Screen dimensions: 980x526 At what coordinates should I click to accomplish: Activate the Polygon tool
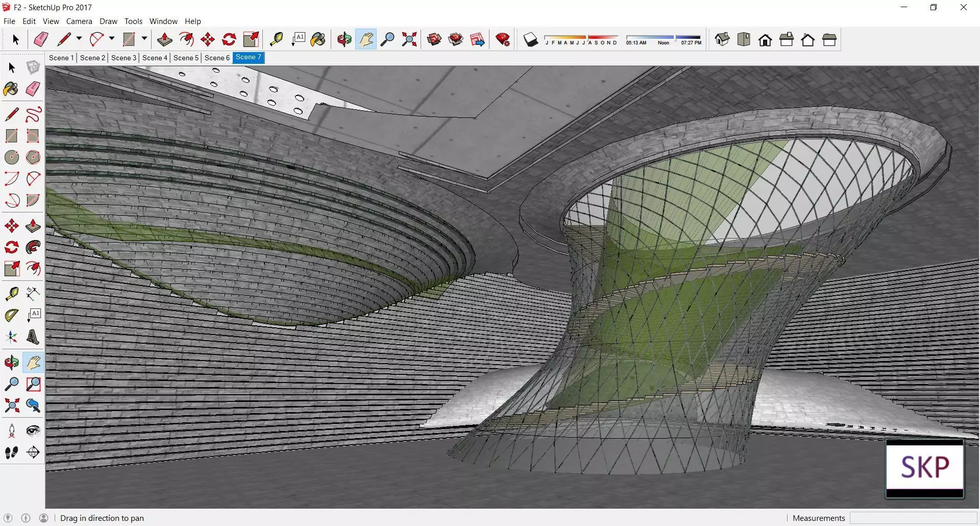(33, 157)
